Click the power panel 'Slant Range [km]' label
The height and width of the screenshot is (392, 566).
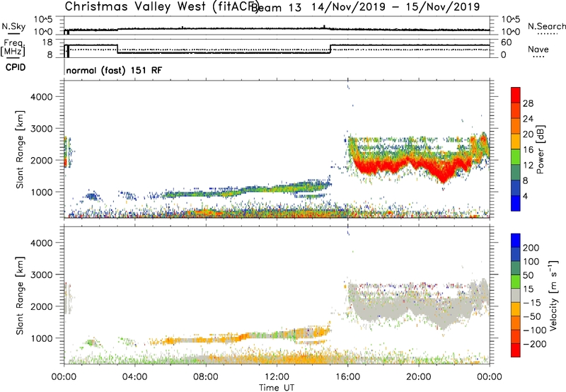pyautogui.click(x=20, y=149)
